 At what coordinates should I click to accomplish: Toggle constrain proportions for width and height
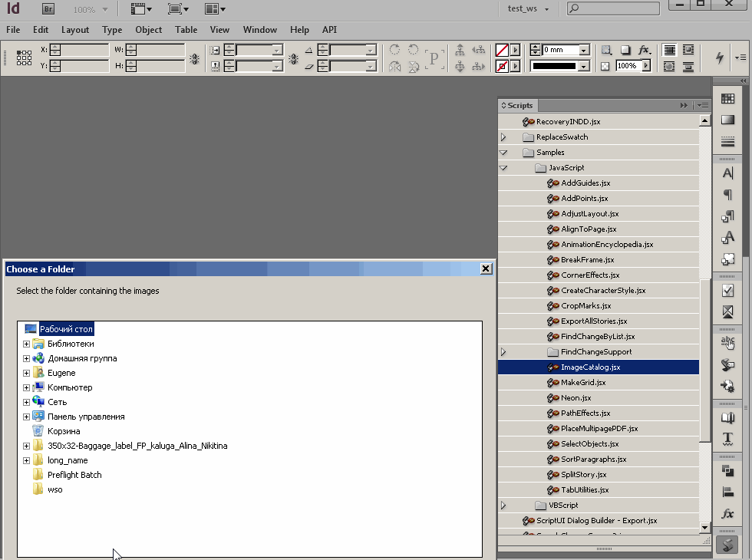click(194, 58)
